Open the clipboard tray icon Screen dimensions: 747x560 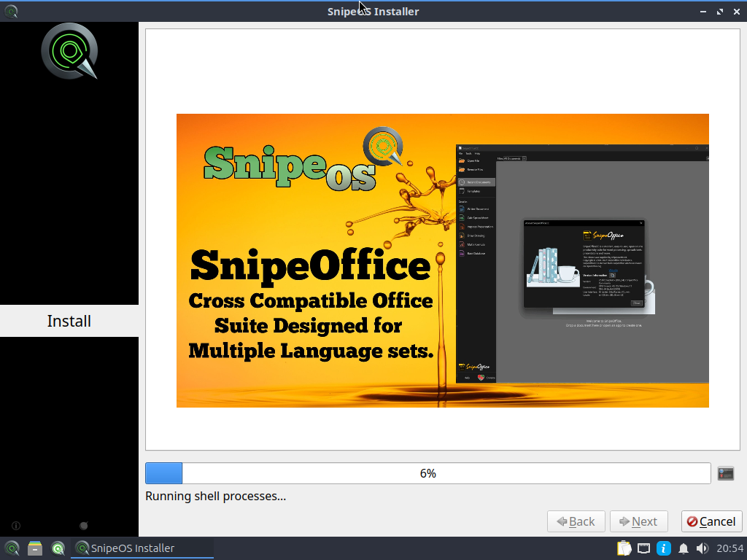[624, 548]
